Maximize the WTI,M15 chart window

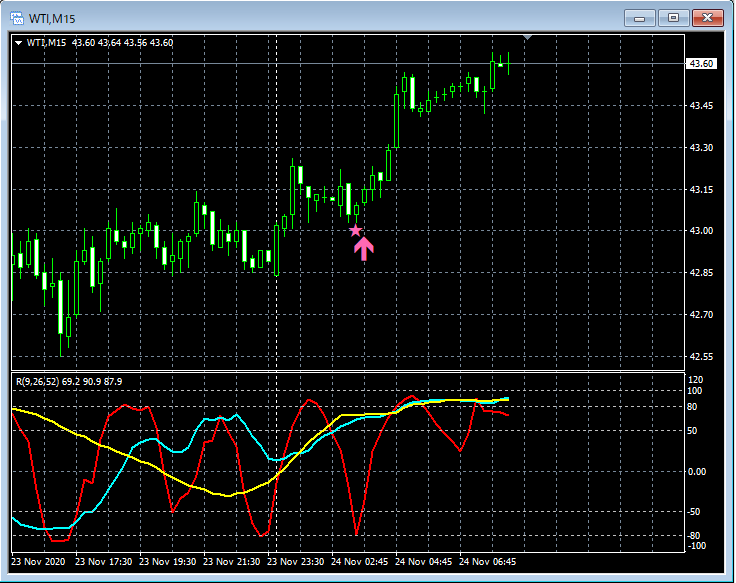tap(673, 17)
